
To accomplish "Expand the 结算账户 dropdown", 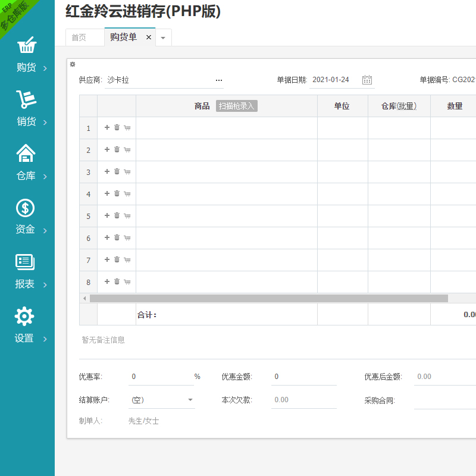I will click(190, 400).
